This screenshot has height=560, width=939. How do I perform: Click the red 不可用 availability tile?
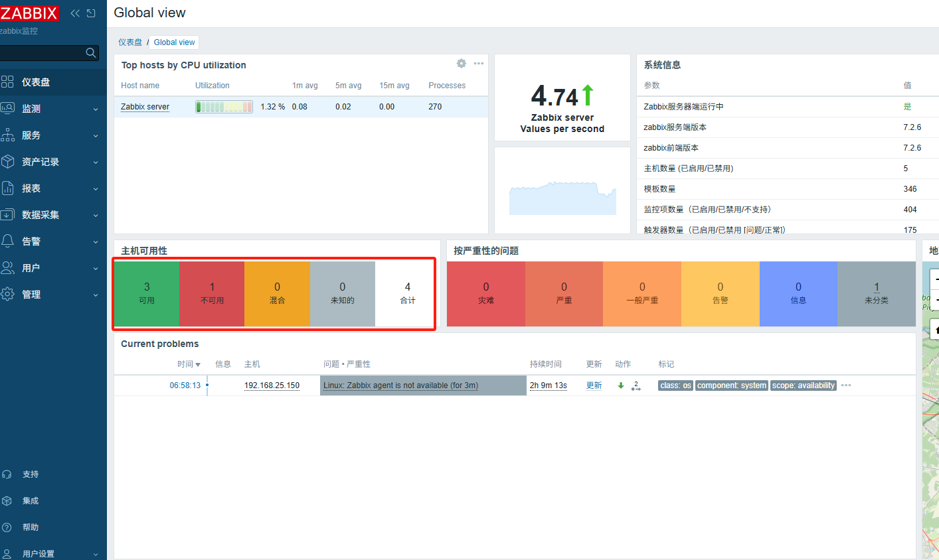point(212,293)
